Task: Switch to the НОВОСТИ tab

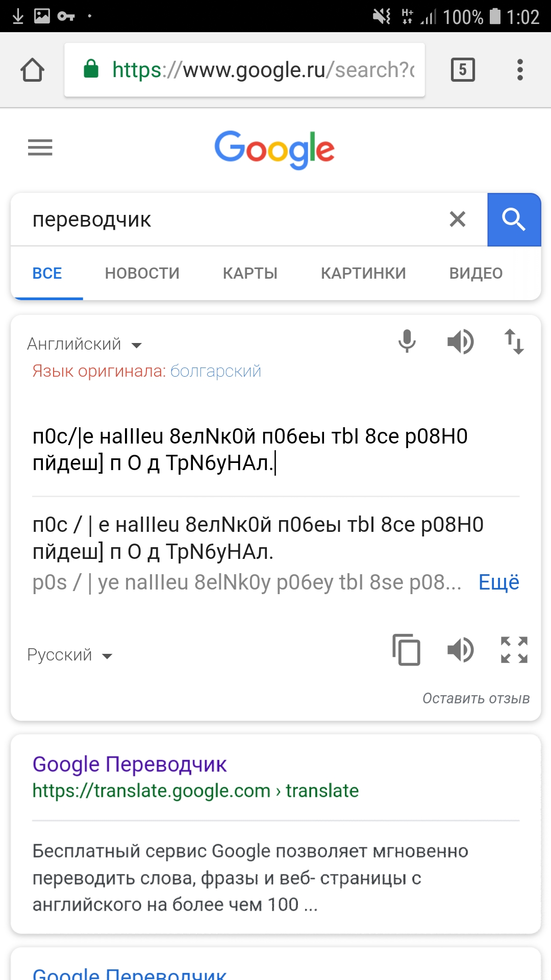Action: [x=142, y=274]
